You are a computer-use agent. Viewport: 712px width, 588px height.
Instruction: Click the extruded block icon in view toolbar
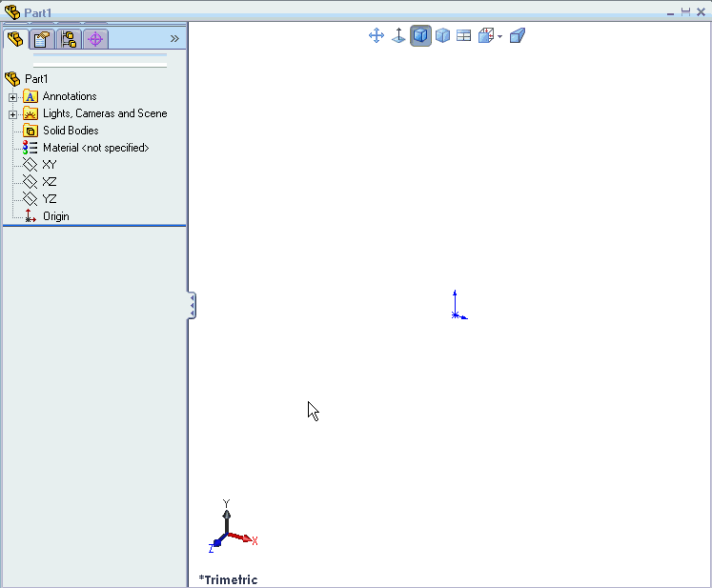(518, 36)
